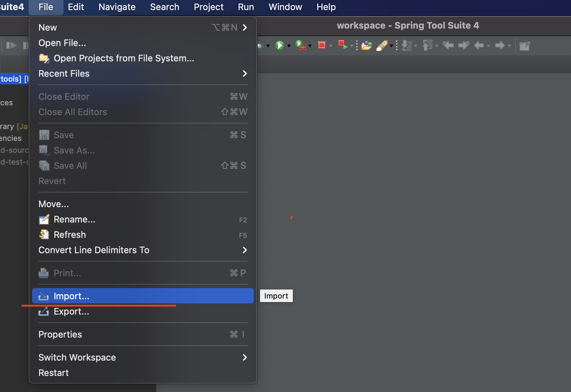Click the green Run button in the toolbar
This screenshot has width=571, height=392.
point(280,45)
